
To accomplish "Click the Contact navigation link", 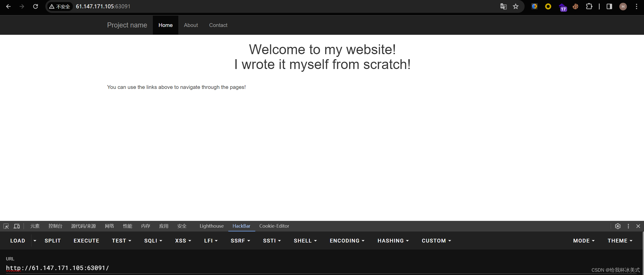I will point(218,25).
